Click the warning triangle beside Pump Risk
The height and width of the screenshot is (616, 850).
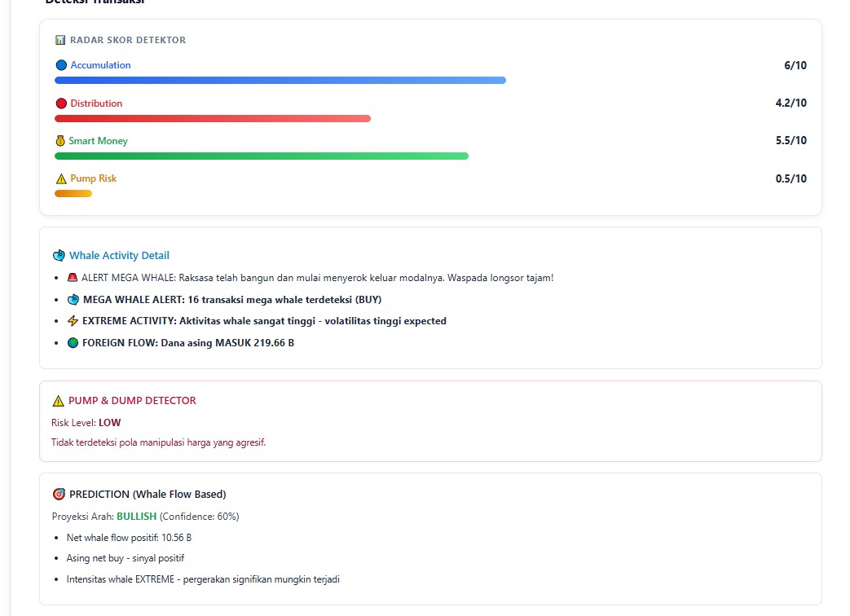coord(61,178)
